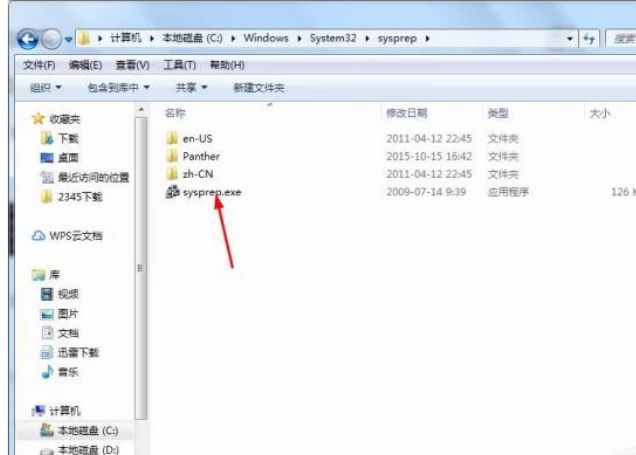Sort by the 修改日期 column header
The height and width of the screenshot is (455, 636).
[x=406, y=113]
